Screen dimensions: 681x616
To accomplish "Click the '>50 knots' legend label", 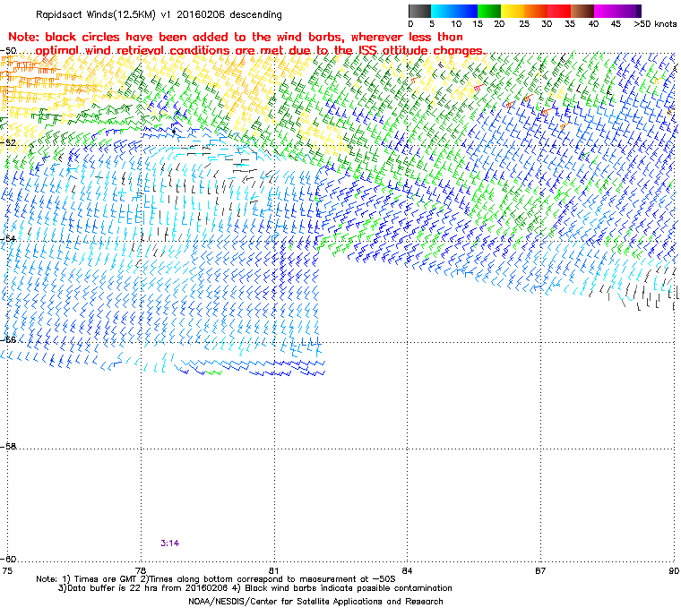I will (655, 24).
